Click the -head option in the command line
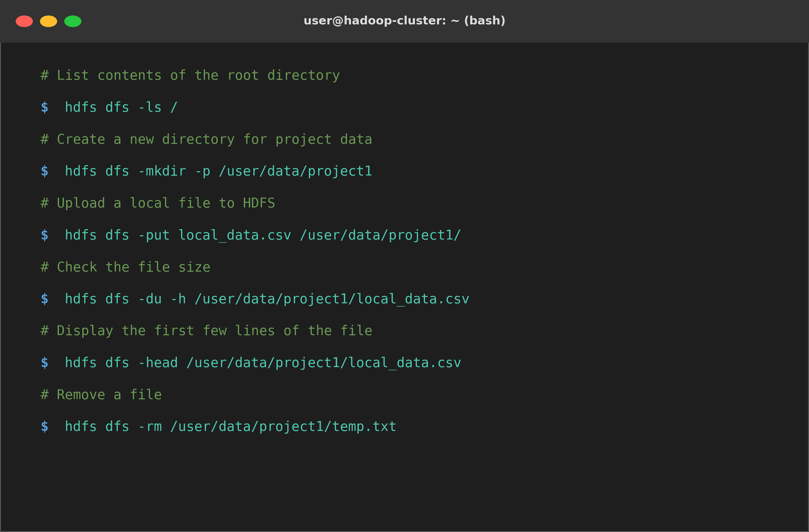 click(158, 363)
